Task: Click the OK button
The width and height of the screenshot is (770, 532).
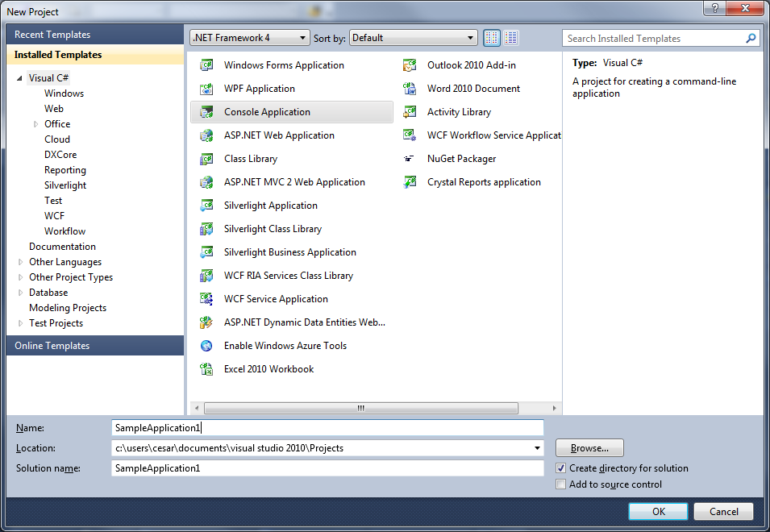Action: point(658,511)
